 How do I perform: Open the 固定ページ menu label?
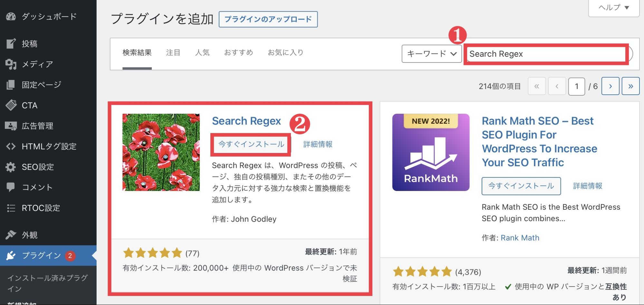point(41,85)
